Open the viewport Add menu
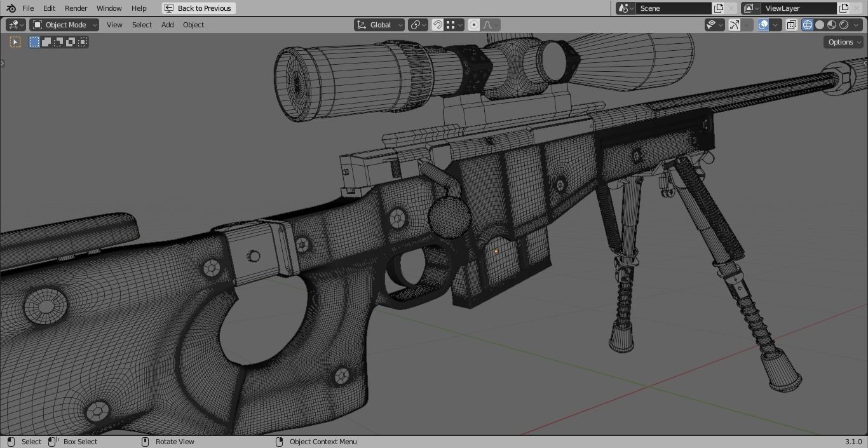This screenshot has width=868, height=448. [167, 25]
